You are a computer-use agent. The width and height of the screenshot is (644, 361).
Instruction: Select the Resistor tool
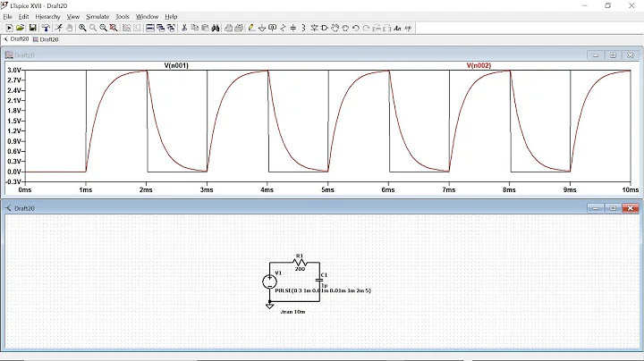[x=283, y=28]
